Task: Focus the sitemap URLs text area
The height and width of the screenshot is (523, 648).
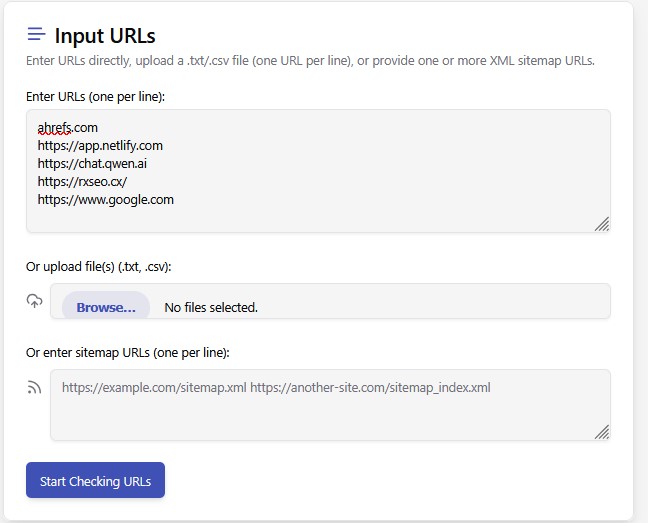Action: pos(330,410)
